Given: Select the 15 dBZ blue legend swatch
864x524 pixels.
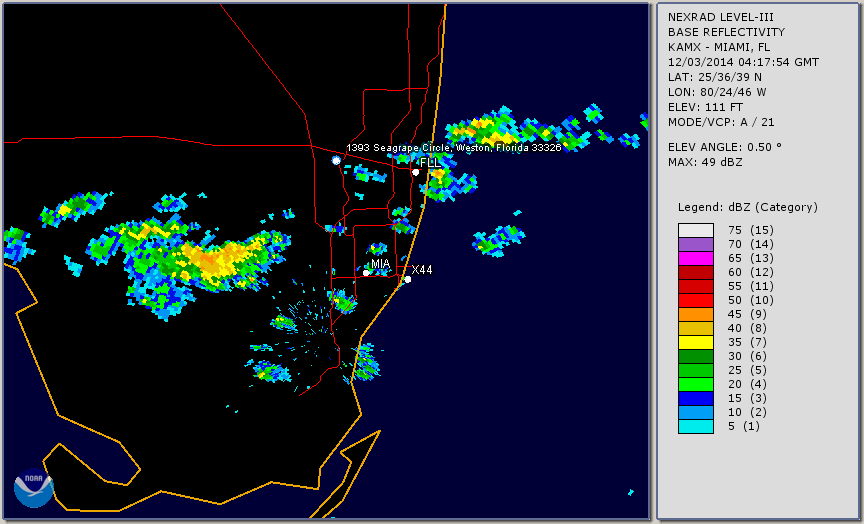Looking at the screenshot, I should pos(696,398).
